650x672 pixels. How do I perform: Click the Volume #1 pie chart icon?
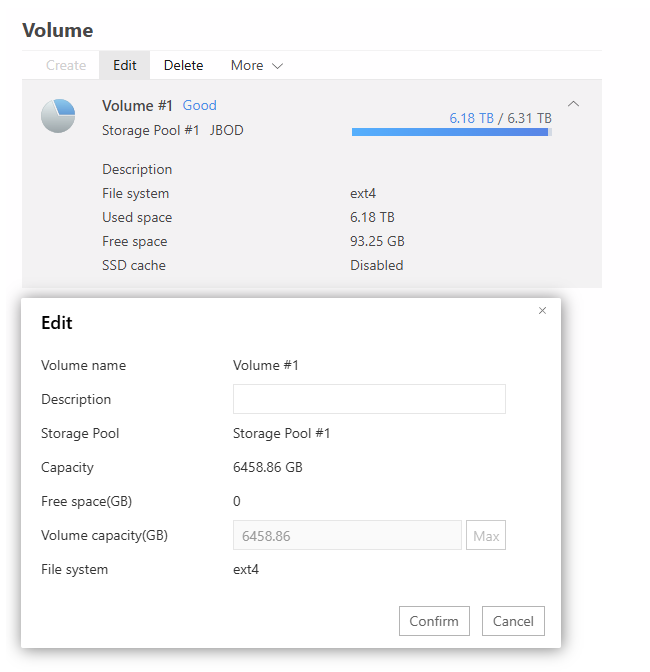(58, 116)
